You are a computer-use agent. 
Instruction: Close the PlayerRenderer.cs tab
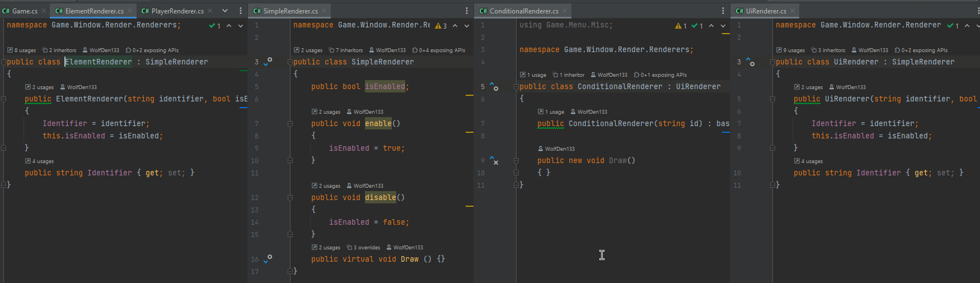pos(210,11)
